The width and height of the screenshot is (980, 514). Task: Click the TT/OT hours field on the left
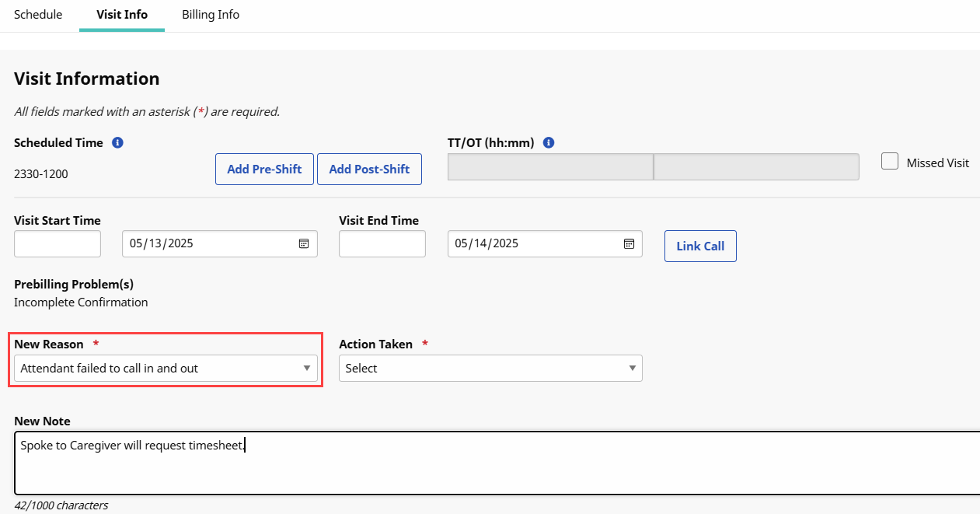pyautogui.click(x=550, y=167)
